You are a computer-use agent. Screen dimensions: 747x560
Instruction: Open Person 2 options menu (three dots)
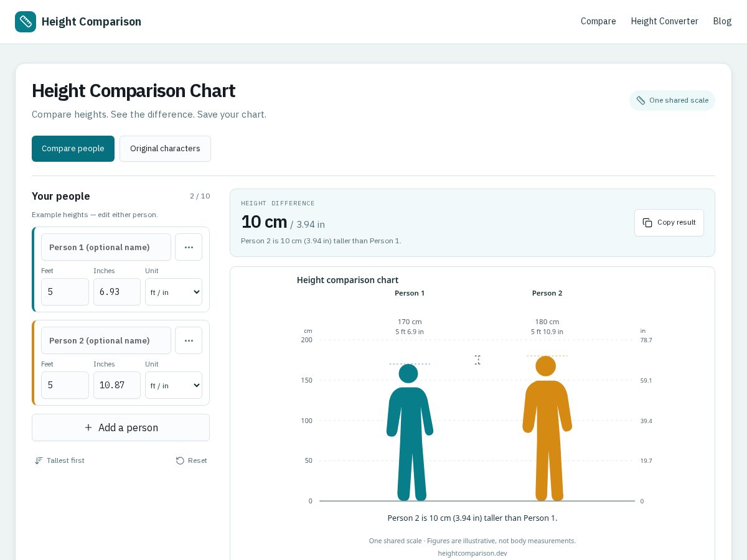pos(189,340)
